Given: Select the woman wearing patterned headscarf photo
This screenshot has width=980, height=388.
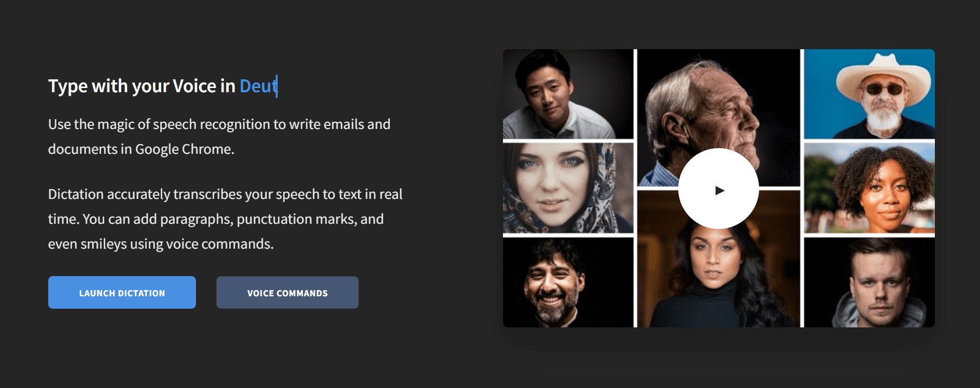Looking at the screenshot, I should [x=568, y=188].
